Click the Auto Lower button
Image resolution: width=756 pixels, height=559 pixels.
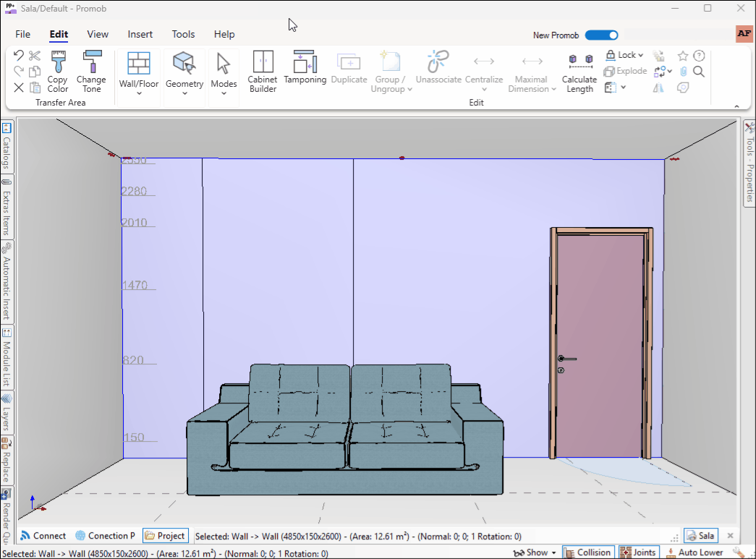click(x=694, y=552)
